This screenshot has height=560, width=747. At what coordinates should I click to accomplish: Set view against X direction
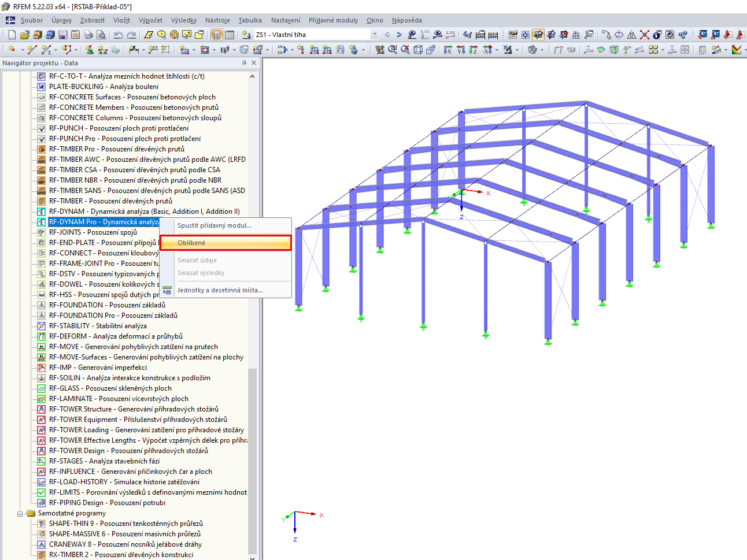click(x=486, y=50)
